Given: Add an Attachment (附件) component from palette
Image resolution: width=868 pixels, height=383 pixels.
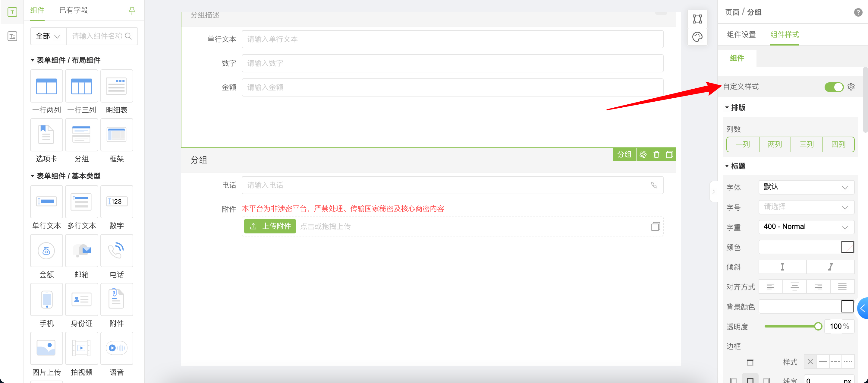Looking at the screenshot, I should coord(117,299).
